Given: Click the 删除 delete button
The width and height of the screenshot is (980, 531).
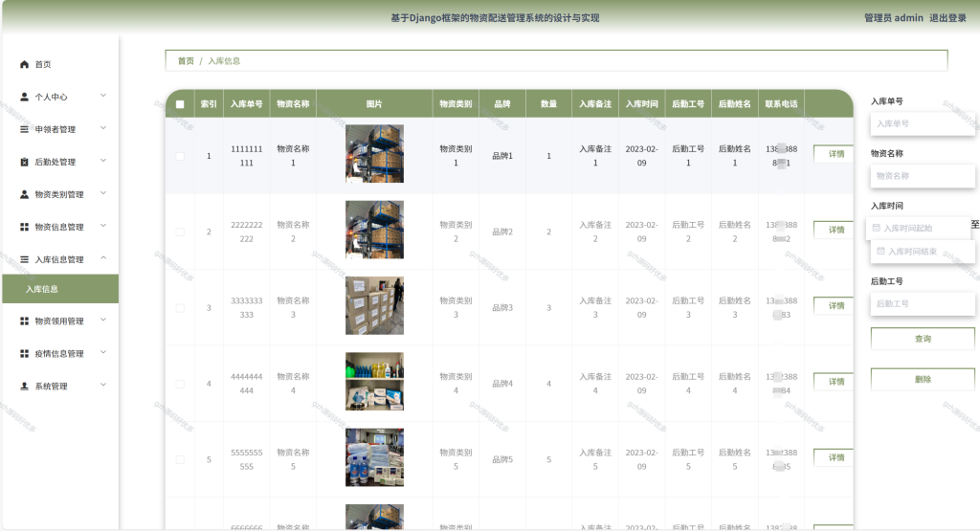Looking at the screenshot, I should pos(923,379).
